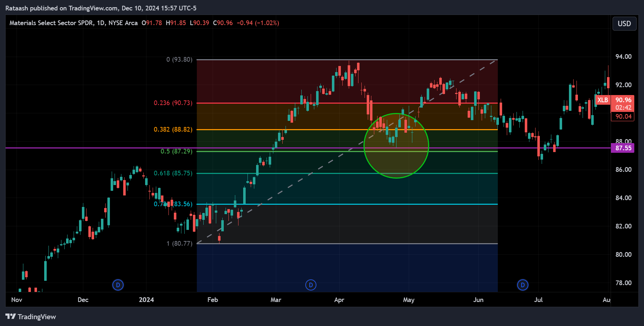Click the XLB symbol price tag

(603, 100)
